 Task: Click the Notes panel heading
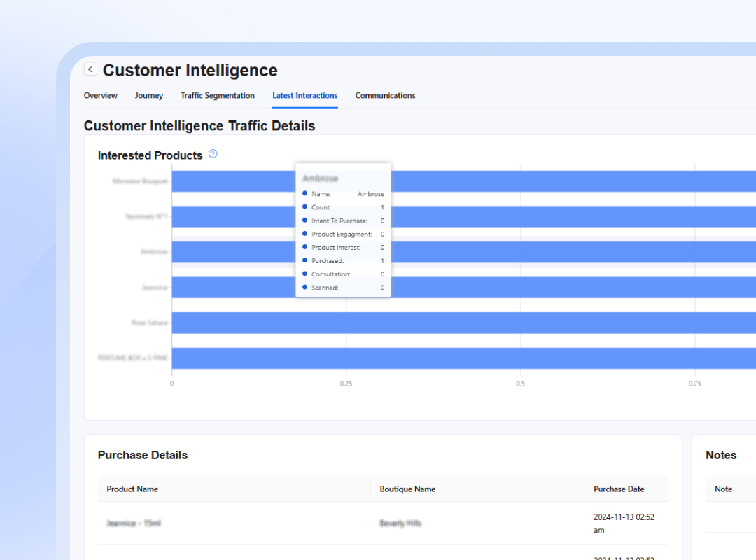click(x=721, y=455)
